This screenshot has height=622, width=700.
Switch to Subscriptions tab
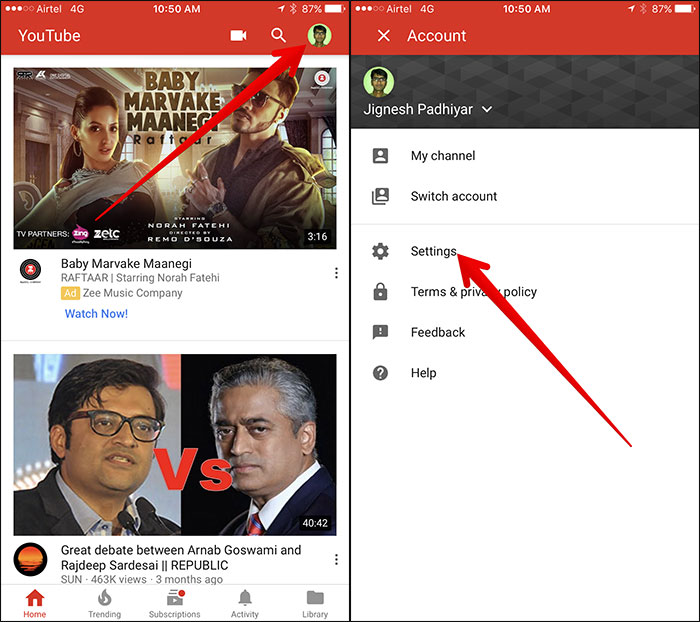[x=175, y=604]
